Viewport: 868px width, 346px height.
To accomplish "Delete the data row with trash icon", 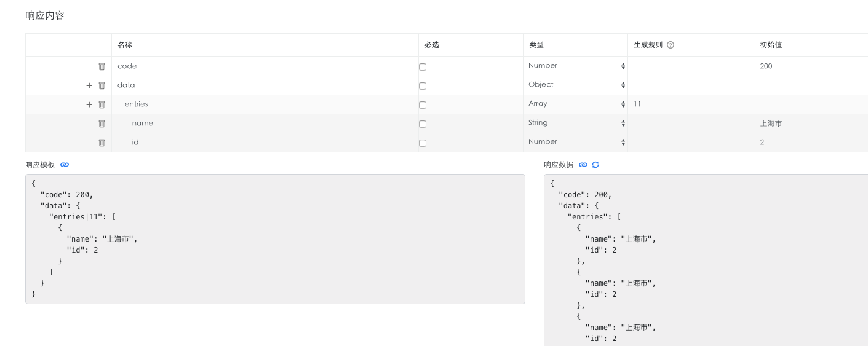I will [102, 85].
